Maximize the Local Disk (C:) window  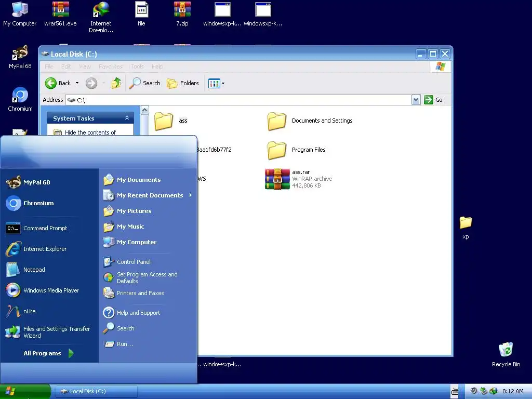click(x=433, y=54)
